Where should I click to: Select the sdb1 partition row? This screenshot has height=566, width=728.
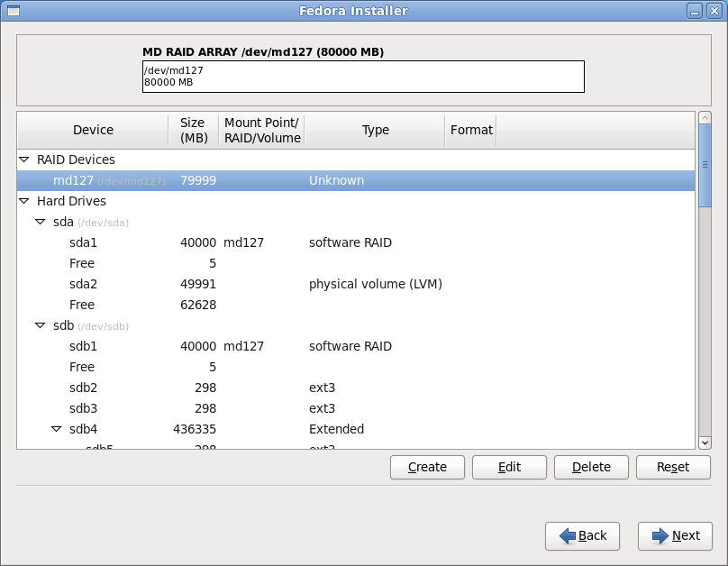[x=356, y=346]
